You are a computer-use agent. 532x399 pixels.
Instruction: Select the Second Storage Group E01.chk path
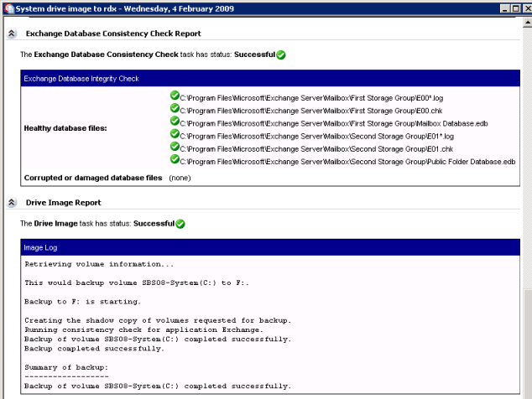(x=316, y=149)
